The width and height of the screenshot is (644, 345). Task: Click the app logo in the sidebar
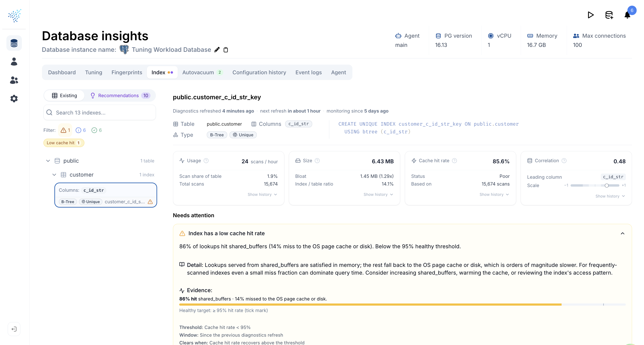[x=14, y=15]
